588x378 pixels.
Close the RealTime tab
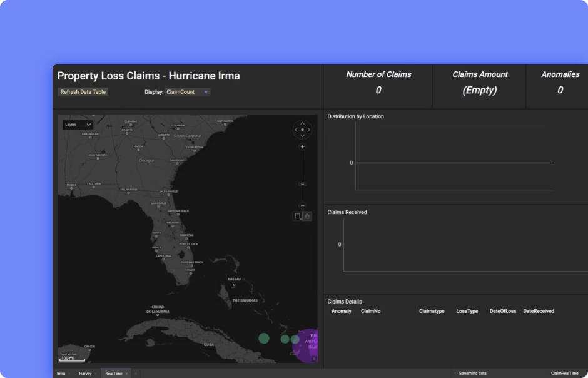pos(126,373)
